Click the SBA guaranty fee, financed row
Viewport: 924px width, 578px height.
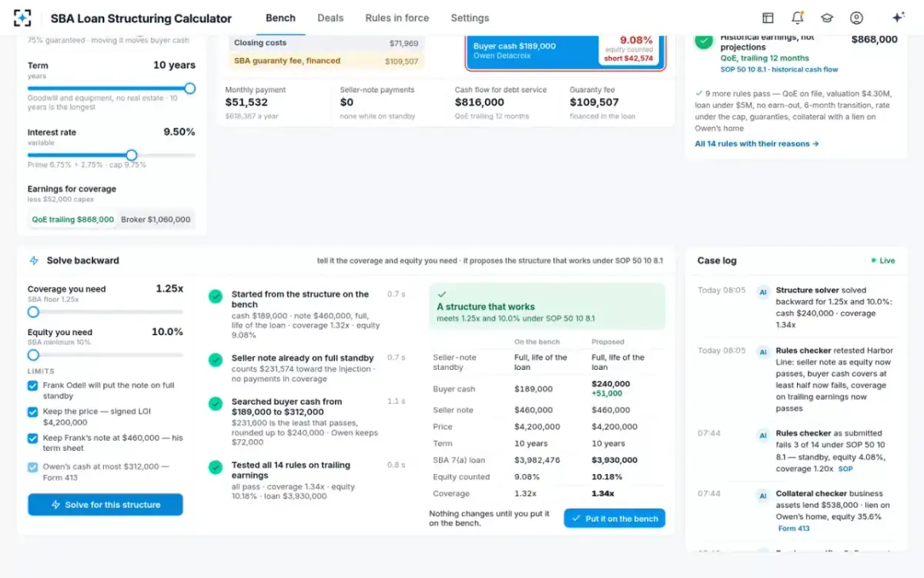coord(326,61)
